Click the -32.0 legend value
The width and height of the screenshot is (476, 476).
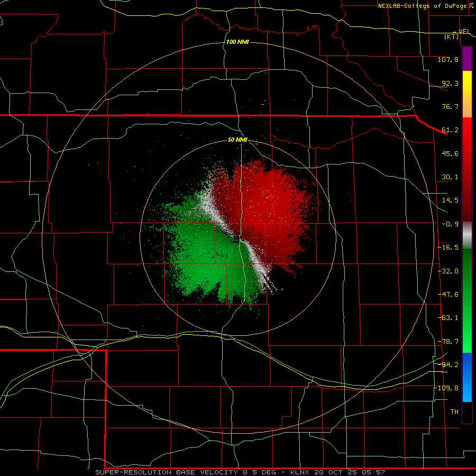pyautogui.click(x=448, y=271)
